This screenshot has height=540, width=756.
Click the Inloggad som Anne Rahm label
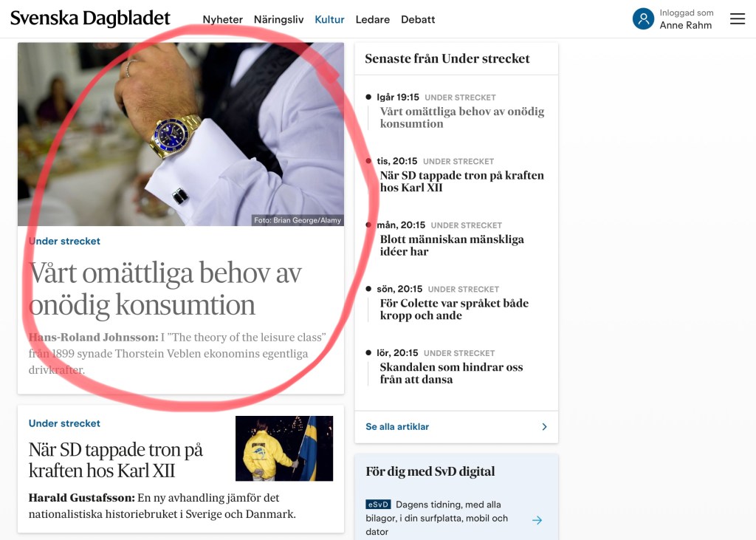[x=686, y=18]
